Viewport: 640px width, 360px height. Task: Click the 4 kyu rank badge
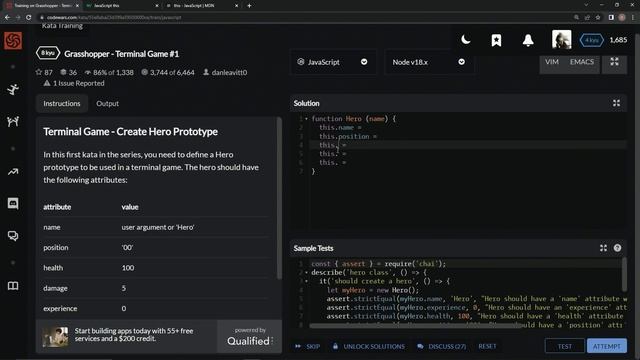coord(591,40)
